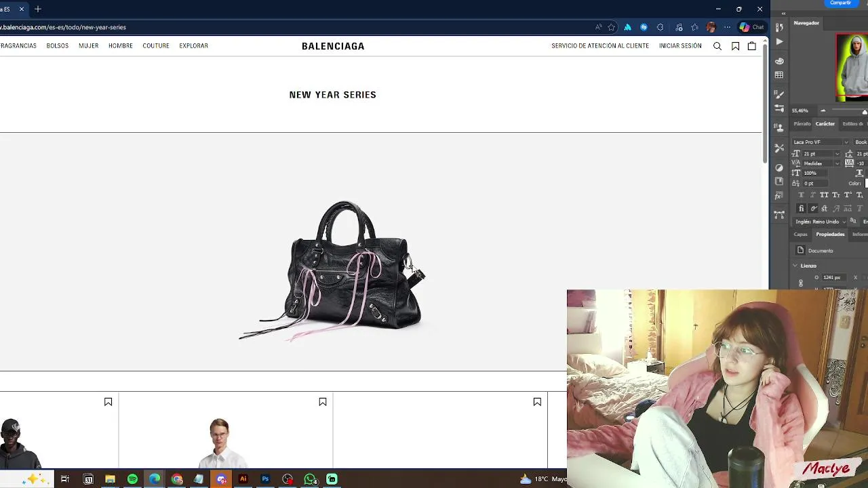Add page to favorites star icon
Viewport: 868px width, 488px height.
[611, 27]
